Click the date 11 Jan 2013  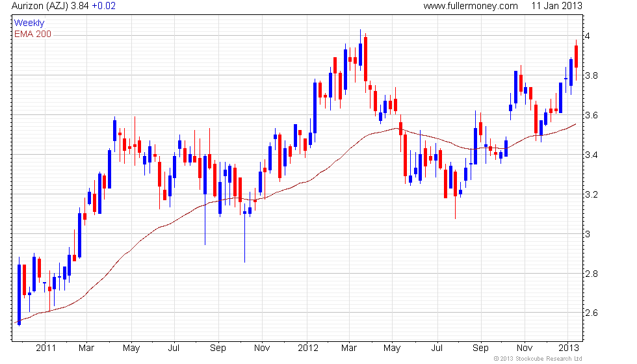[556, 6]
